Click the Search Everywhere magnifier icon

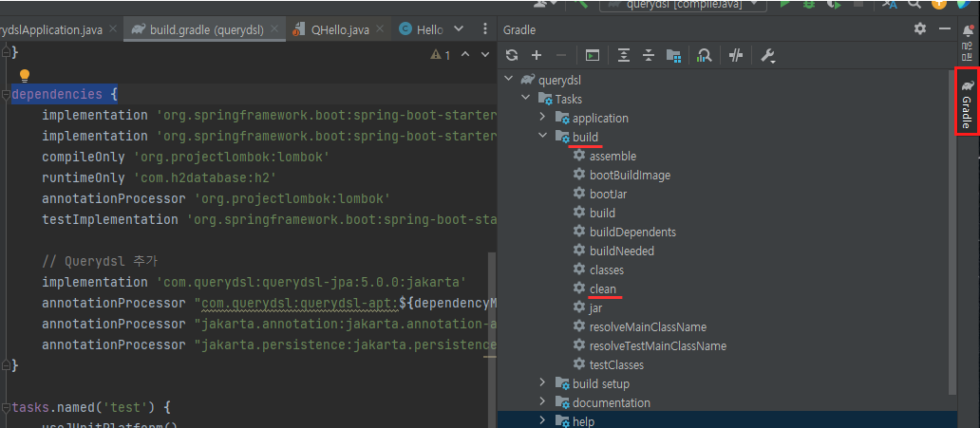(x=914, y=4)
